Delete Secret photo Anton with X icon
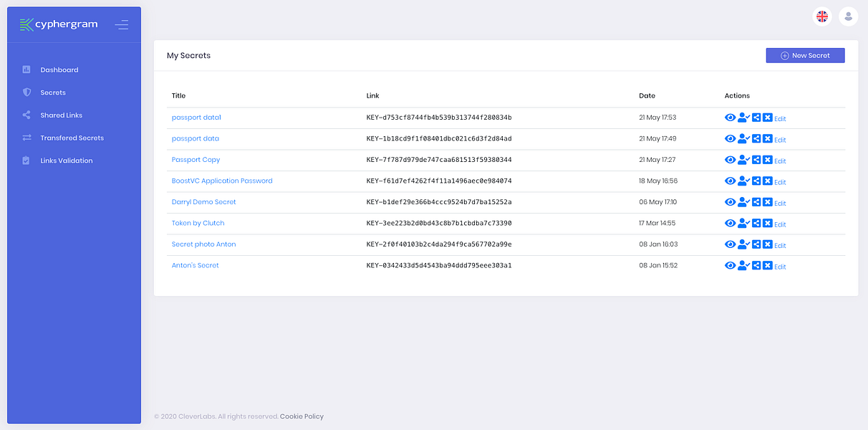Screen dimensions: 868x430 [x=768, y=244]
